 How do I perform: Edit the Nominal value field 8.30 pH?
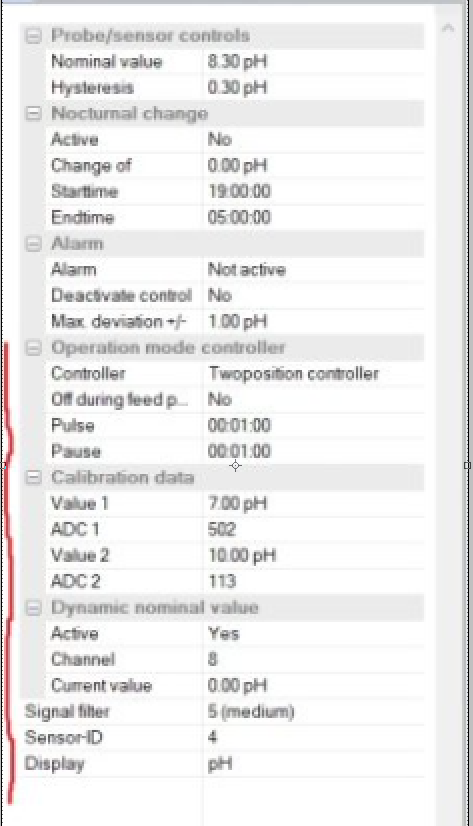coord(314,62)
